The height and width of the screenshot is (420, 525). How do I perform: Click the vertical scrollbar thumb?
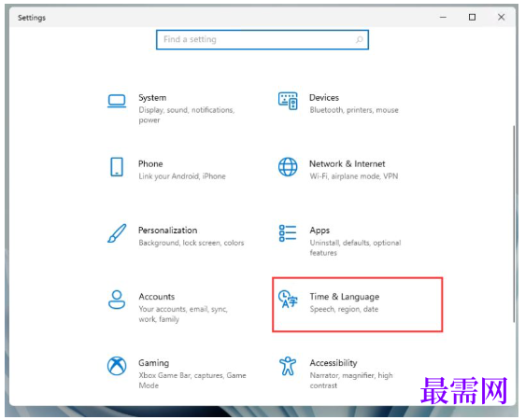pos(514,224)
